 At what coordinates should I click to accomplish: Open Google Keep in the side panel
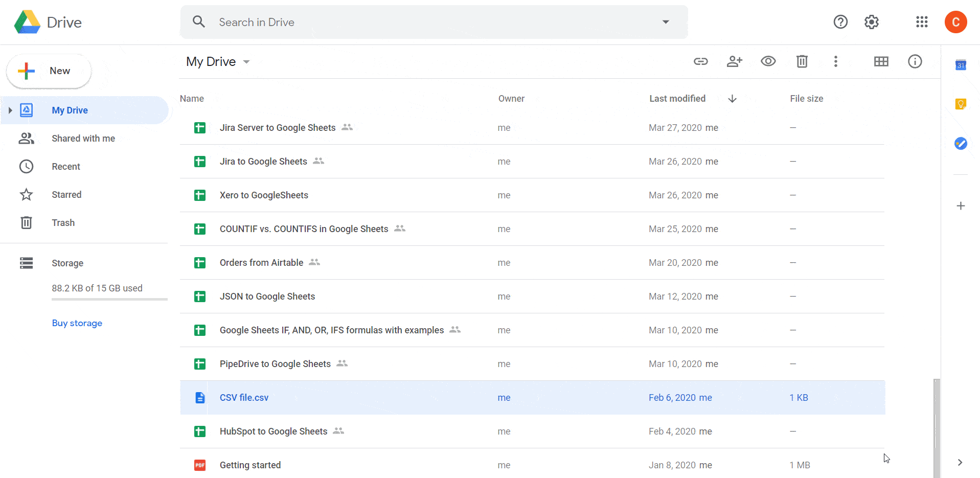(x=961, y=104)
